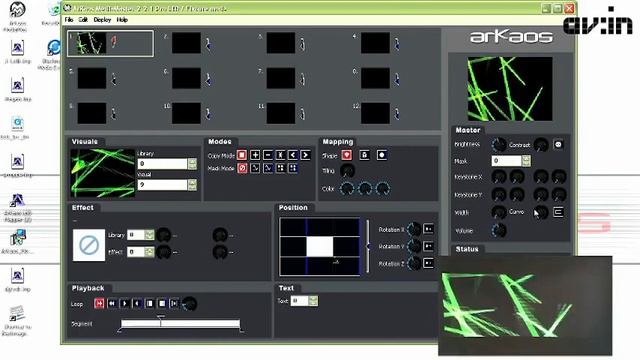Select the fourth Mask Mode dots icon
Viewport: 640px width, 360px height.
click(280, 168)
